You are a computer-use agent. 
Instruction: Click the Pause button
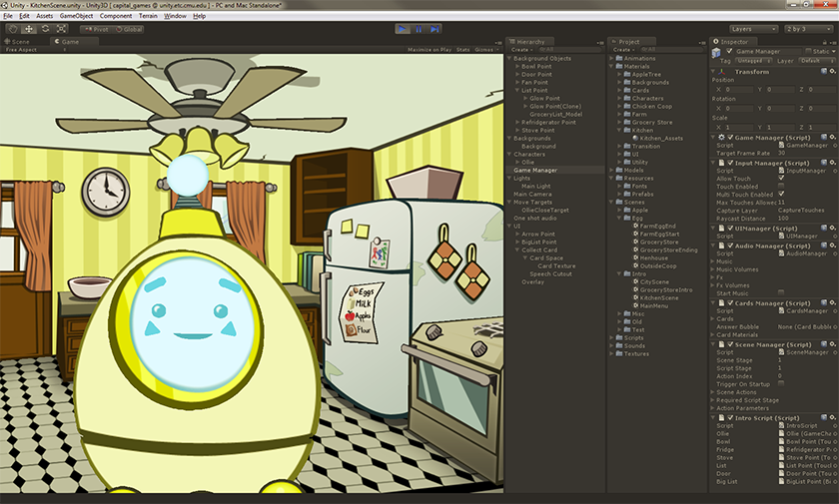[419, 29]
